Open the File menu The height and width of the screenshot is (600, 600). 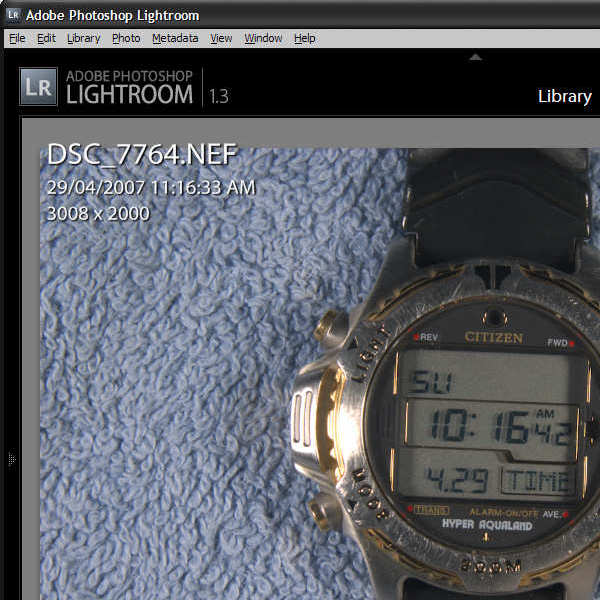click(x=17, y=38)
